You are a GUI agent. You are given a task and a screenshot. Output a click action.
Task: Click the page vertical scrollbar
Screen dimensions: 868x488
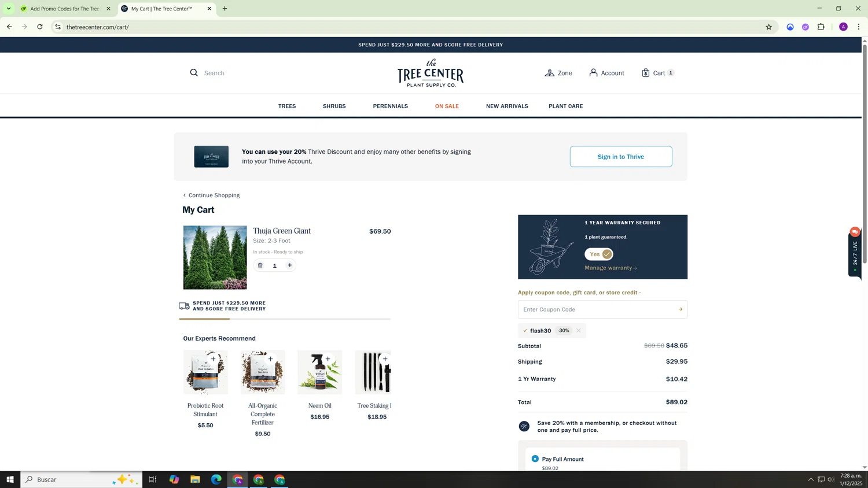865,154
